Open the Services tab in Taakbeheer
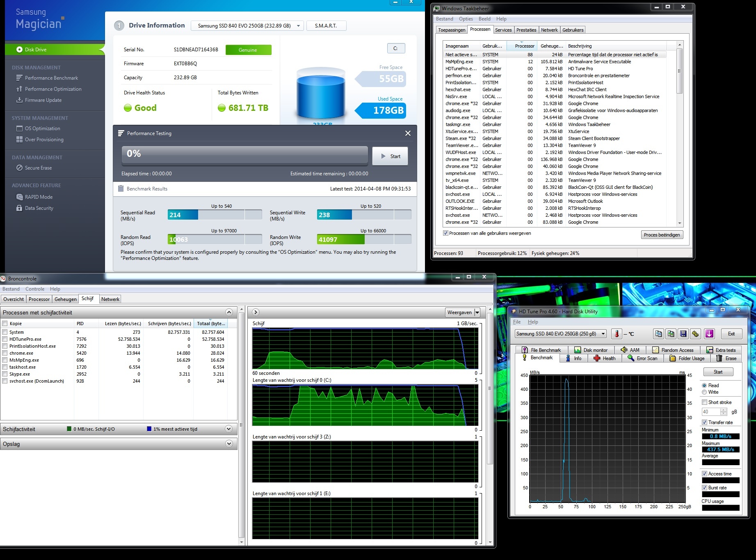 pyautogui.click(x=503, y=30)
